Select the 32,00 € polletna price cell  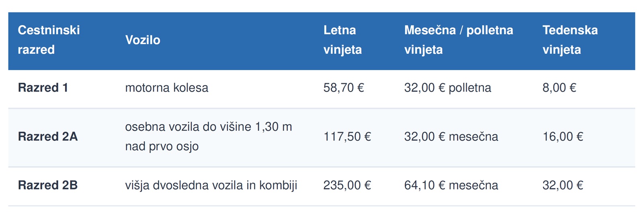pyautogui.click(x=448, y=88)
